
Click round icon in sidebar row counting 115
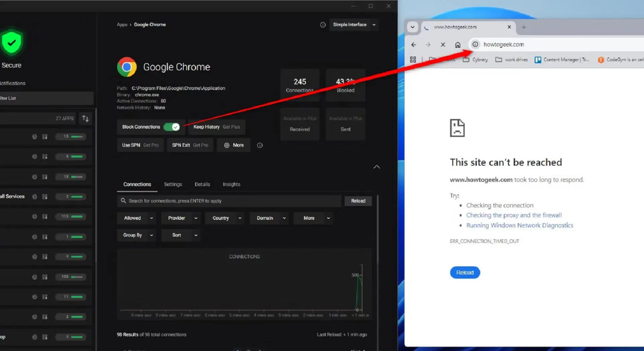tap(35, 216)
